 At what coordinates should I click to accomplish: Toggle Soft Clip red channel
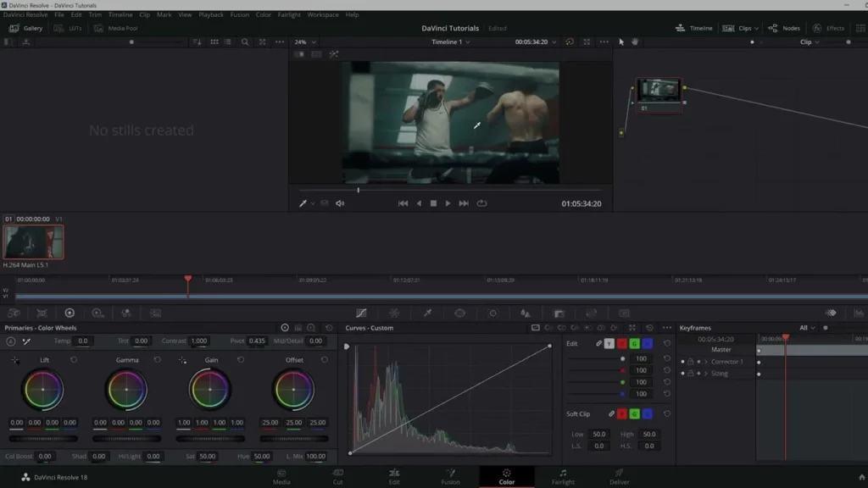621,413
